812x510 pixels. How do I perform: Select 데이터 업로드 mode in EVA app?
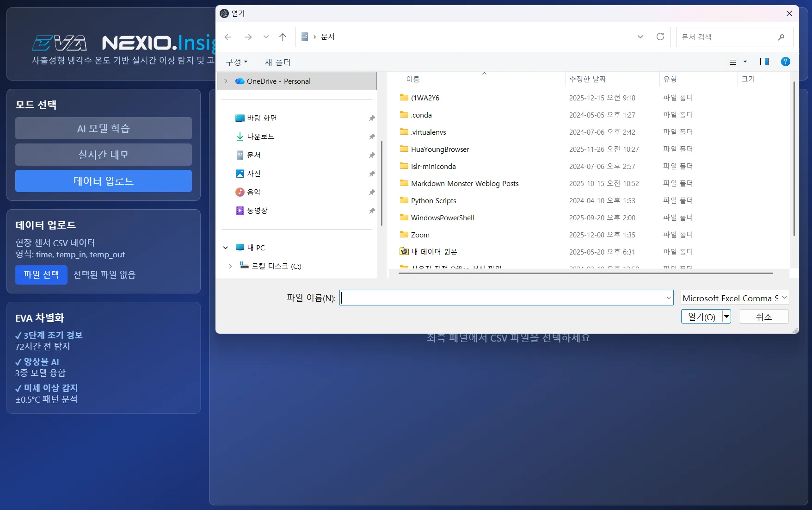coord(104,181)
